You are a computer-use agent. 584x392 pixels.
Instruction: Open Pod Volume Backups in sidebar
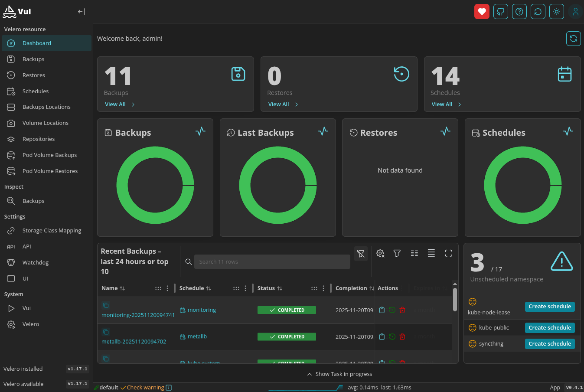click(49, 155)
